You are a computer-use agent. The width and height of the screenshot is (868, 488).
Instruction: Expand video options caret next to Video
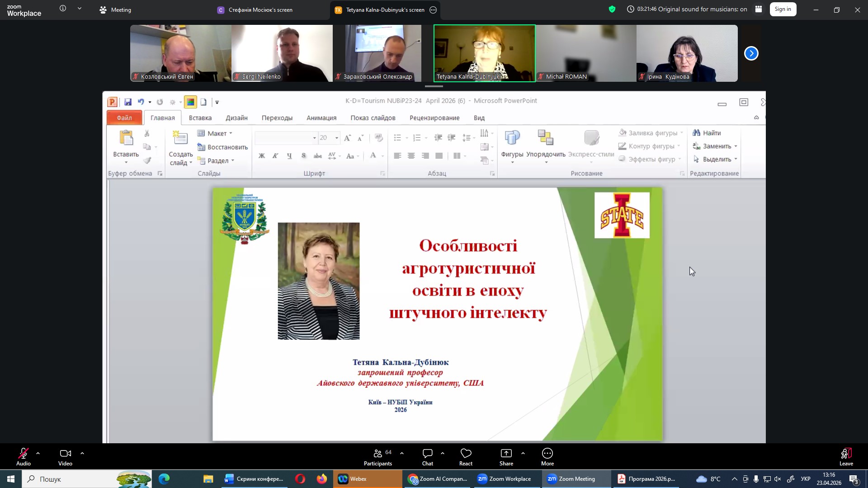click(x=82, y=453)
